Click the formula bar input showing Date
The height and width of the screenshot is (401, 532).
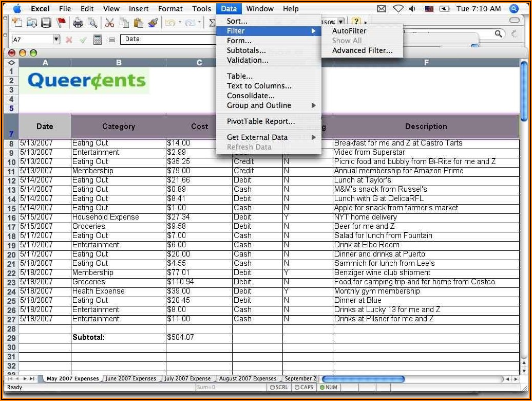click(x=169, y=39)
